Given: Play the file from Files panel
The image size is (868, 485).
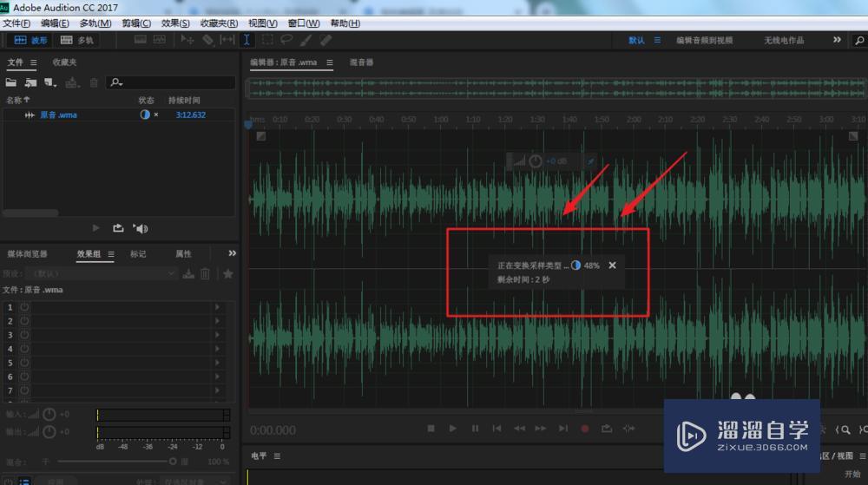Looking at the screenshot, I should [95, 228].
